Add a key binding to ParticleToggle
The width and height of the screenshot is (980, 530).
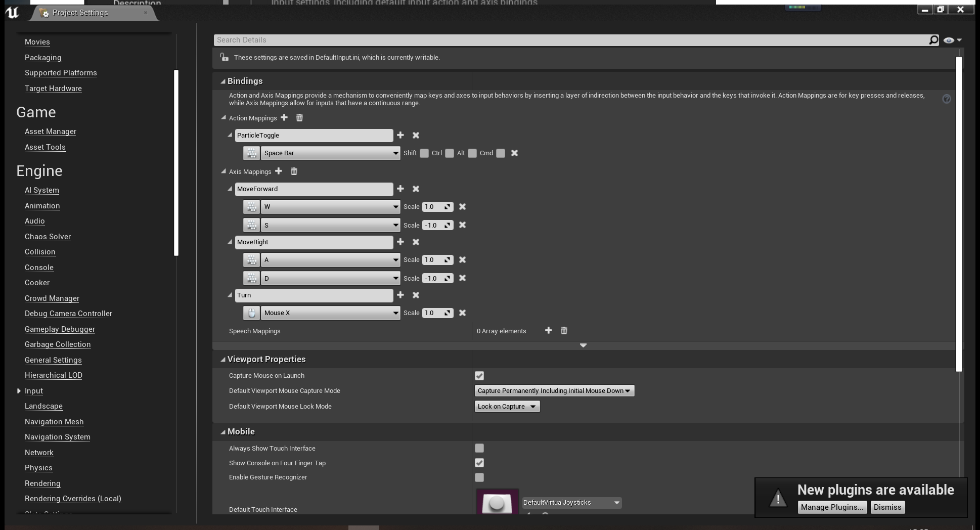[400, 136]
